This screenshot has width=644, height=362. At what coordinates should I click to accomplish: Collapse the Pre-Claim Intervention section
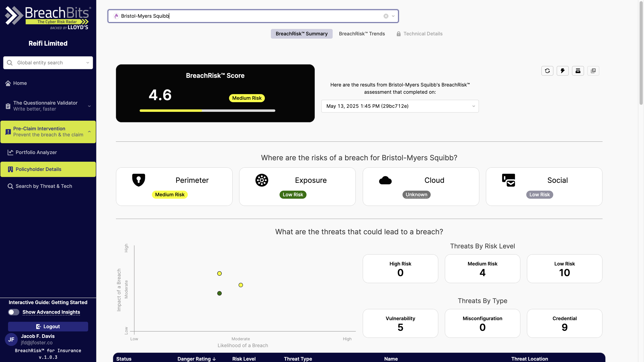(89, 132)
